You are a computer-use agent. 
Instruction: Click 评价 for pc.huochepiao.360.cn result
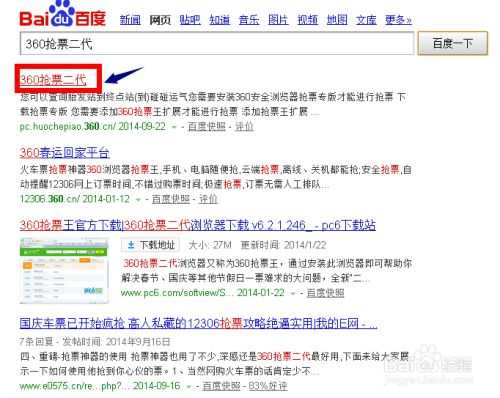244,127
